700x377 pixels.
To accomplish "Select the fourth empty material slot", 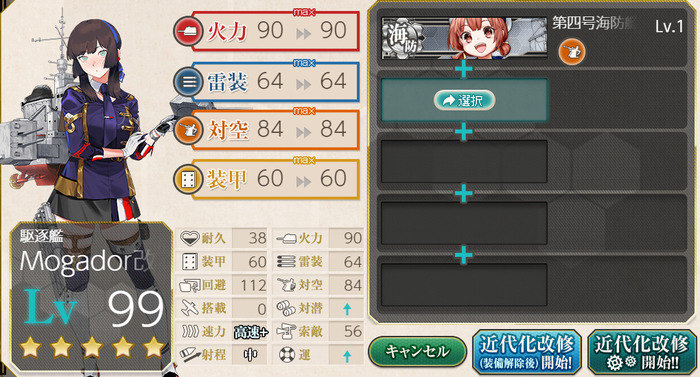I will [464, 223].
